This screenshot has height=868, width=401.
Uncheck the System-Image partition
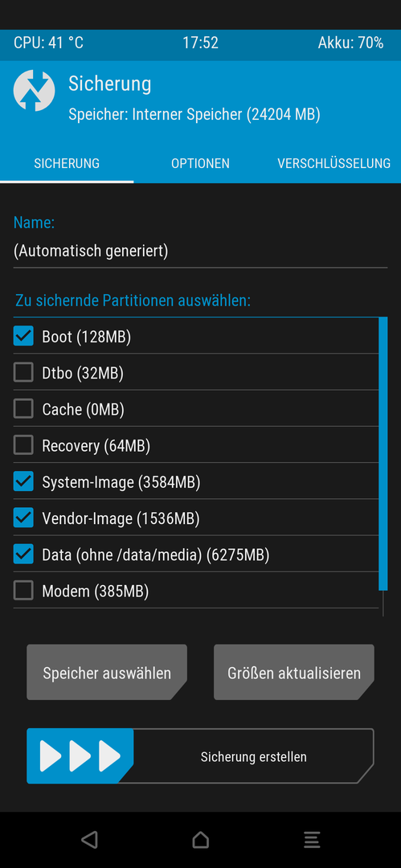pos(23,481)
